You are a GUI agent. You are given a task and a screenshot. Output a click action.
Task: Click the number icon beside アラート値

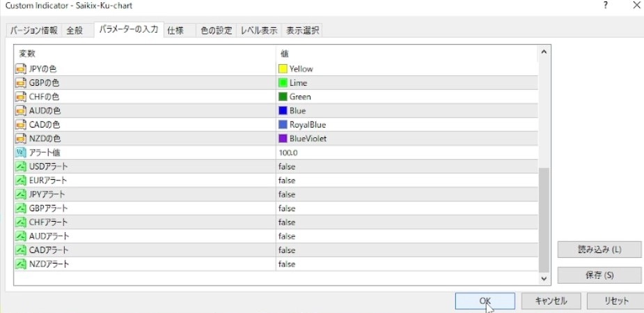(21, 153)
